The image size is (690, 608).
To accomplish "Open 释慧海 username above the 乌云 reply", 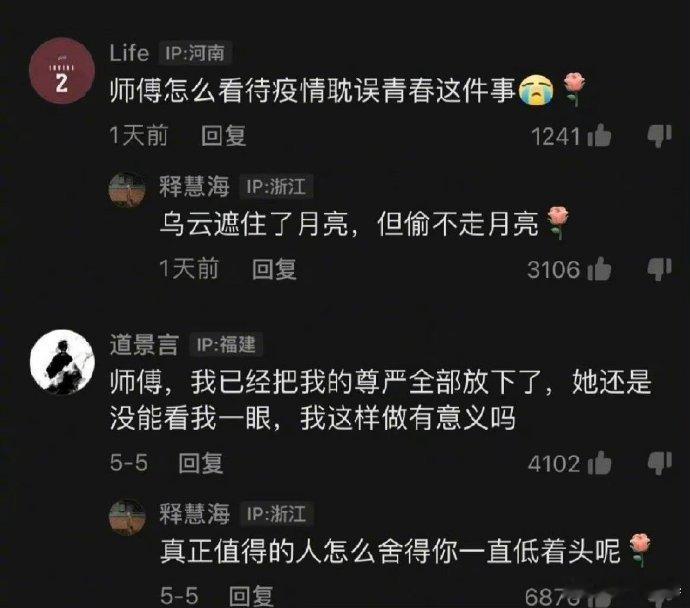I will point(195,186).
